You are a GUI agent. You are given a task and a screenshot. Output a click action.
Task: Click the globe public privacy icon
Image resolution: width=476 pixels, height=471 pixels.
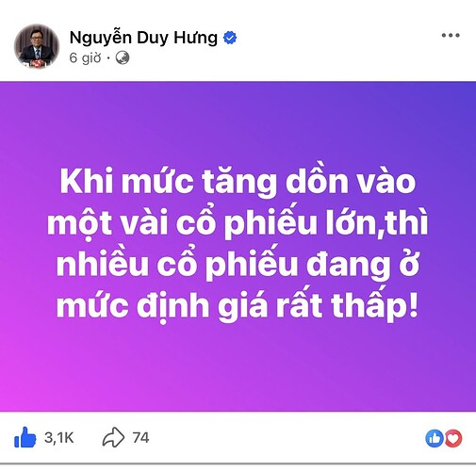123,57
